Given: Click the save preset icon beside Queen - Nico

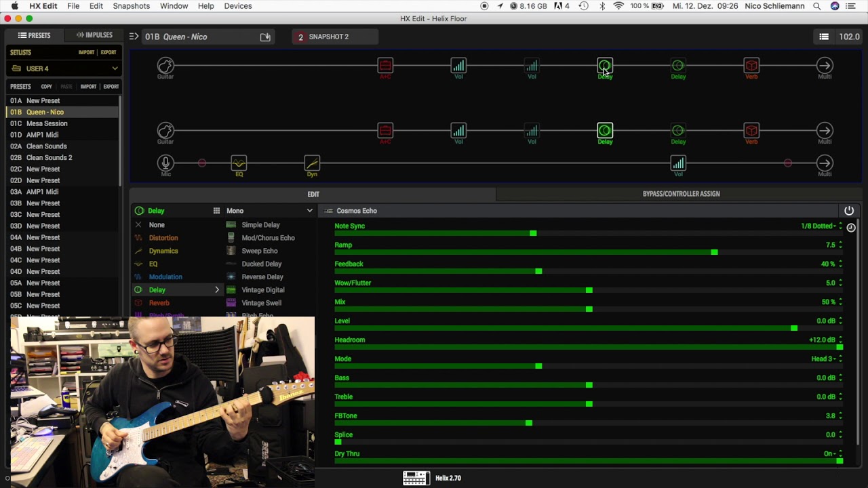Looking at the screenshot, I should (265, 37).
